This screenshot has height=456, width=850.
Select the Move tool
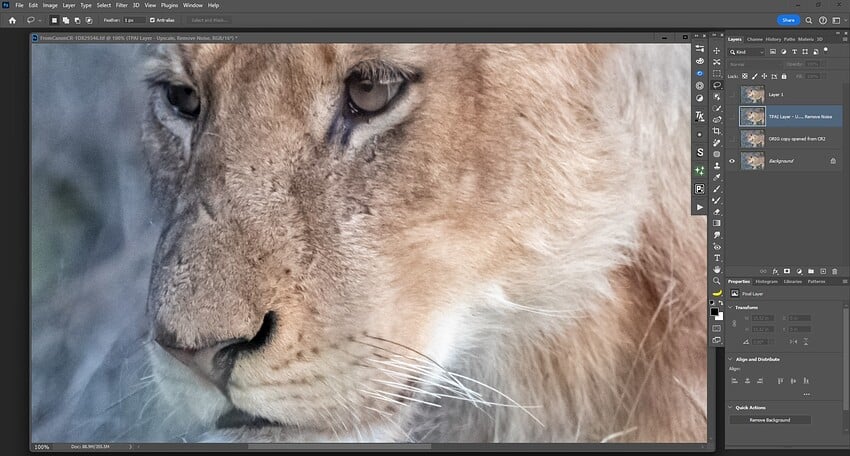(x=717, y=50)
